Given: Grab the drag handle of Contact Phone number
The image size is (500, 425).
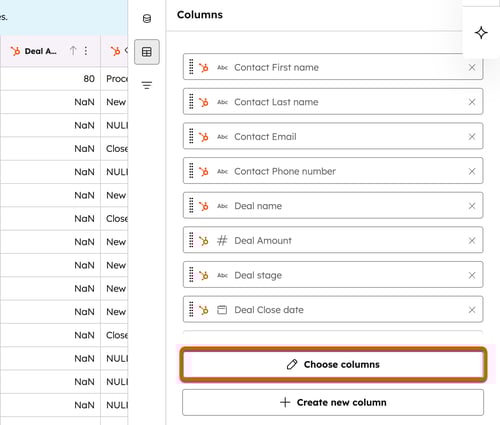Looking at the screenshot, I should coord(191,171).
